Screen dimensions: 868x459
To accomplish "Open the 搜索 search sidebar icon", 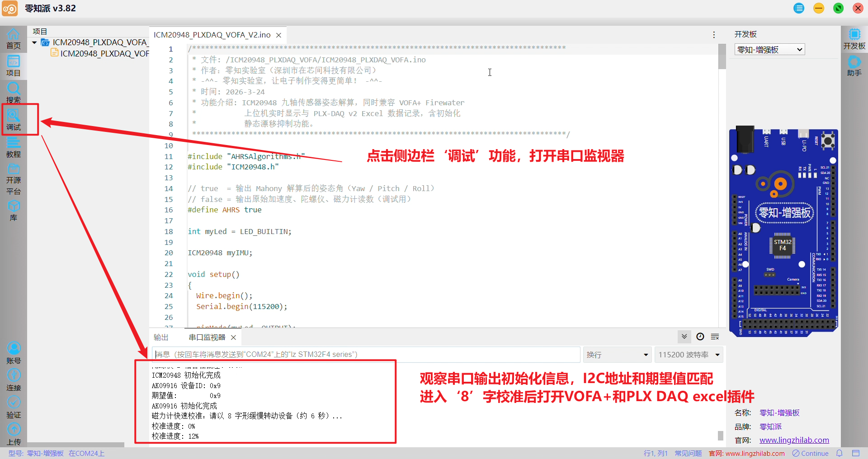I will [x=13, y=93].
